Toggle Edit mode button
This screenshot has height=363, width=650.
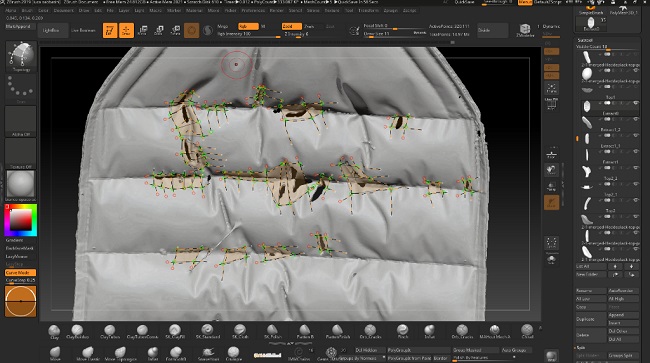(x=110, y=30)
